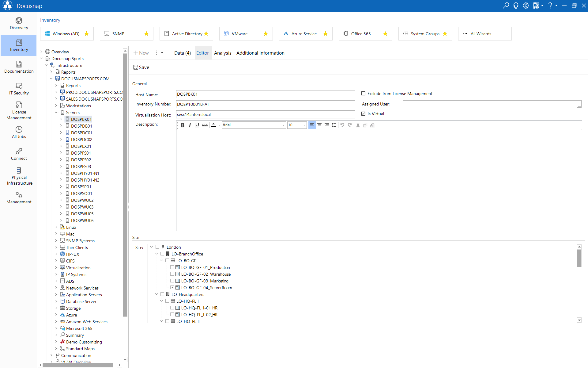The width and height of the screenshot is (588, 368).
Task: Open the more options dots menu
Action: (156, 53)
